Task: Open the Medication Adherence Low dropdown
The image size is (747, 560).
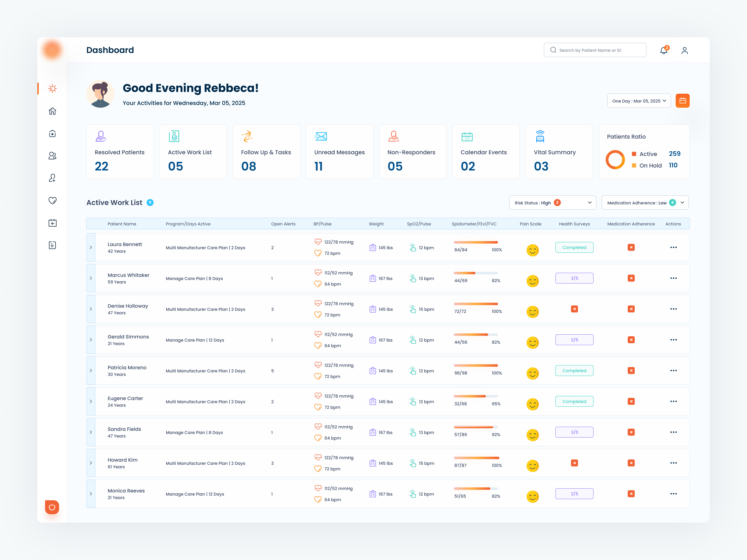Action: (x=645, y=203)
